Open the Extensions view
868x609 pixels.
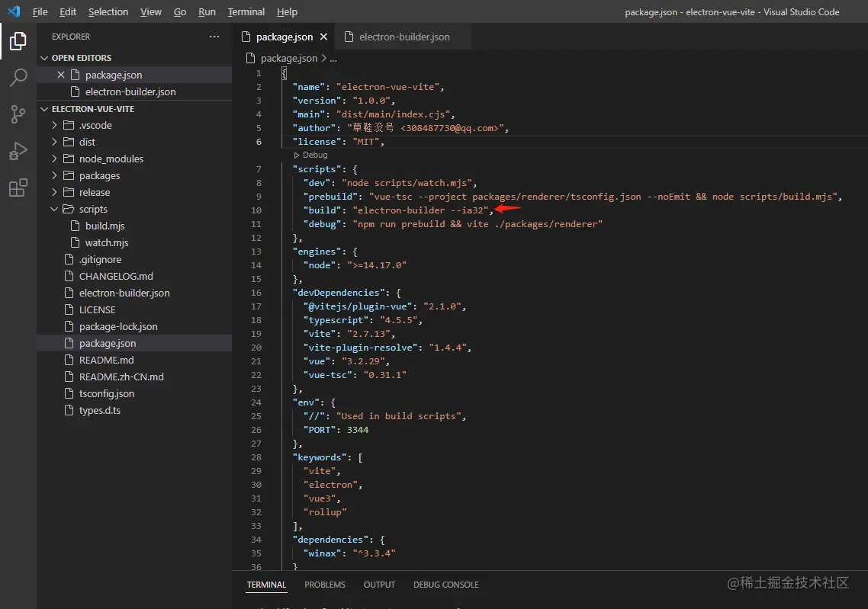coord(18,188)
